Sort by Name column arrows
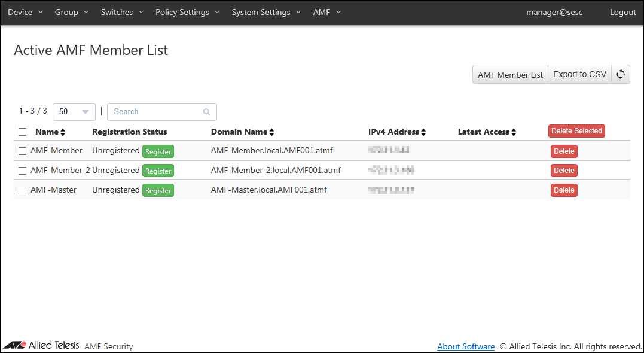Screen dimensions: 644x353 point(63,132)
